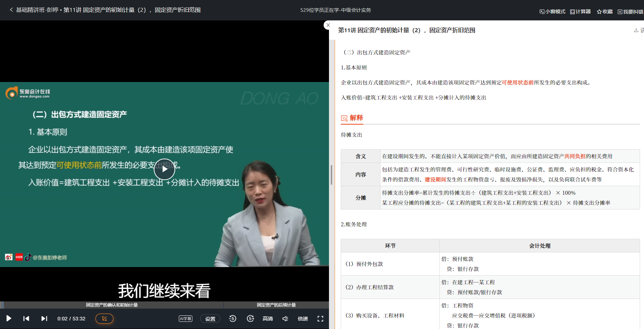Screen dimensions: 644x329
Task: Skip to the next video lesson
Action: (44, 318)
